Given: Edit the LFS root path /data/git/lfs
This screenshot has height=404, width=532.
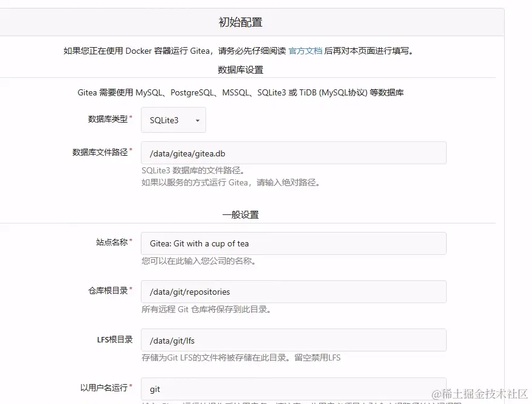Looking at the screenshot, I should (293, 340).
